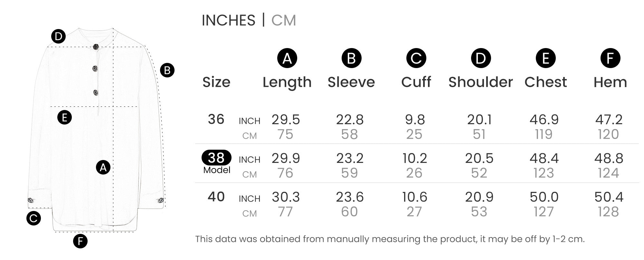Click the D marker on shirt shoulder
The height and width of the screenshot is (260, 644).
[58, 36]
